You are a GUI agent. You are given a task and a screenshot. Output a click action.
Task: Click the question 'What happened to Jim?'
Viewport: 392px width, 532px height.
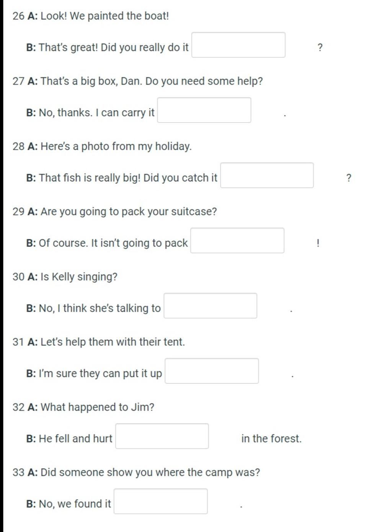(97, 407)
